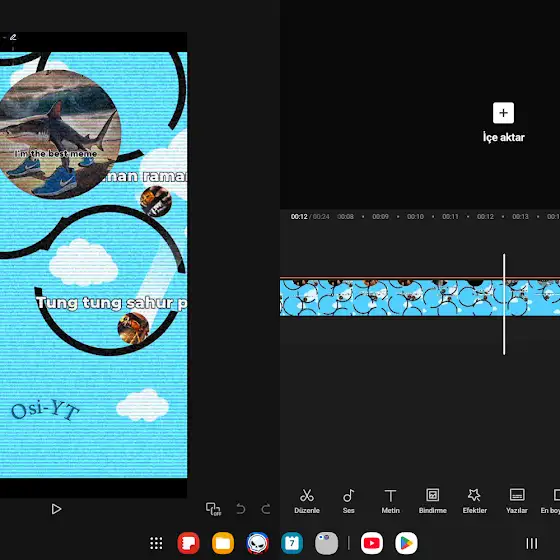The width and height of the screenshot is (560, 560).
Task: Click the shark meme circle in preview
Action: [x=59, y=134]
